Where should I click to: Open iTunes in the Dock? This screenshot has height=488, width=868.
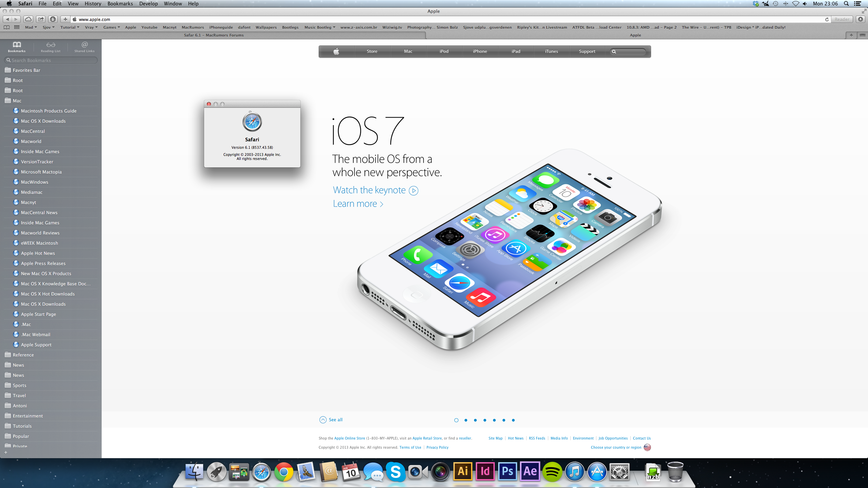click(575, 471)
